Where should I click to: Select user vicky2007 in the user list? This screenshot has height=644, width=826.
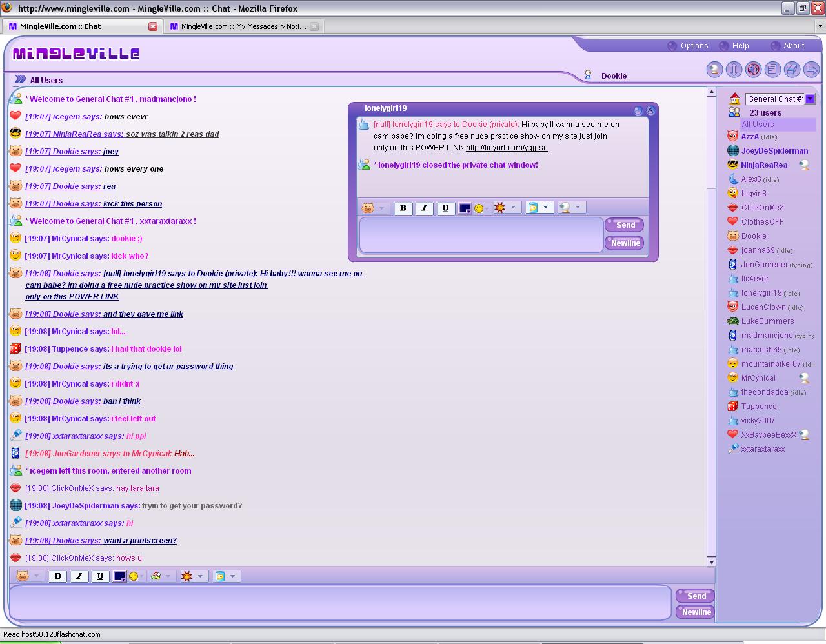(x=758, y=421)
